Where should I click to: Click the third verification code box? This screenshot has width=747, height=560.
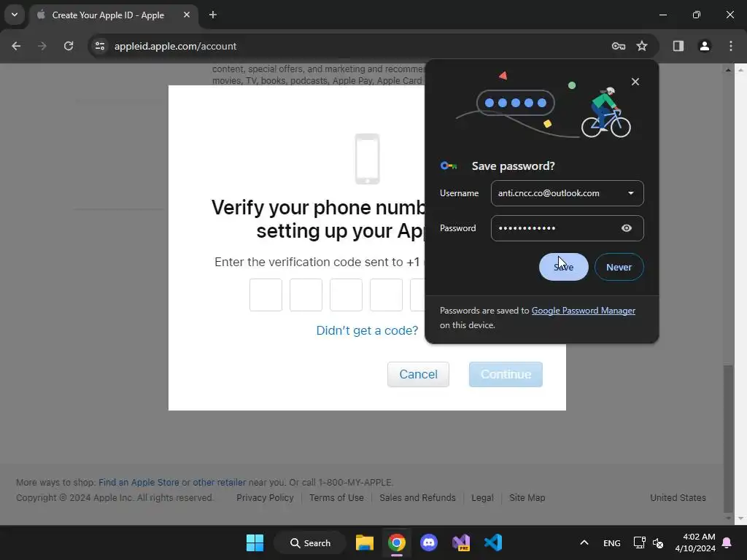pyautogui.click(x=346, y=295)
